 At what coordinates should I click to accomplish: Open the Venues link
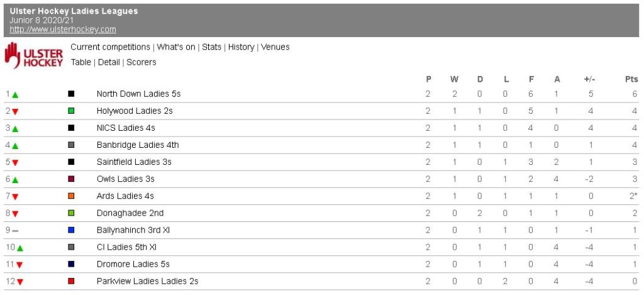[275, 47]
